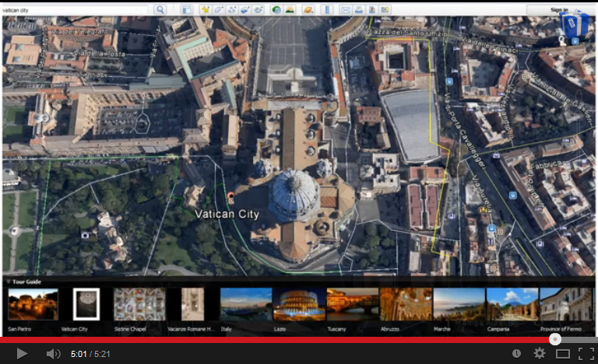The height and width of the screenshot is (364, 598).
Task: Print the current view
Action: click(358, 10)
